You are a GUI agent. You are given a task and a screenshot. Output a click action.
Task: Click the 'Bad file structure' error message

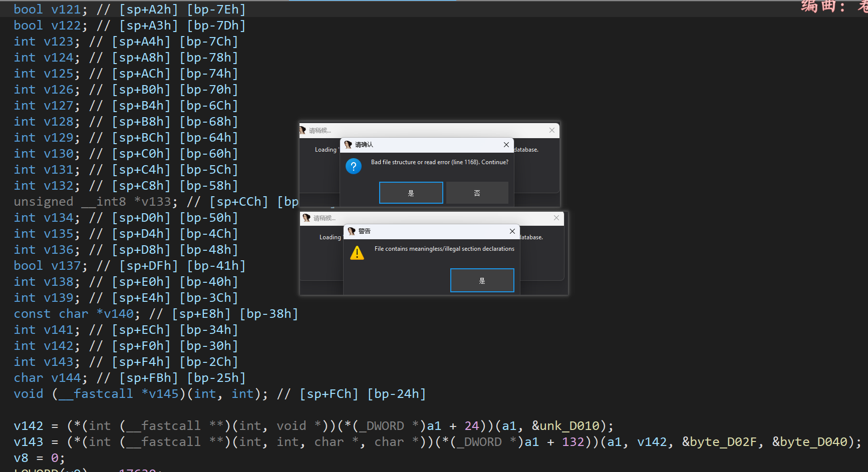(x=439, y=162)
